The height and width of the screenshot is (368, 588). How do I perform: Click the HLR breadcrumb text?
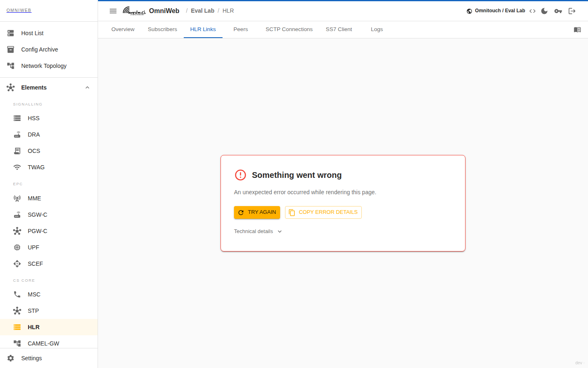click(x=228, y=11)
